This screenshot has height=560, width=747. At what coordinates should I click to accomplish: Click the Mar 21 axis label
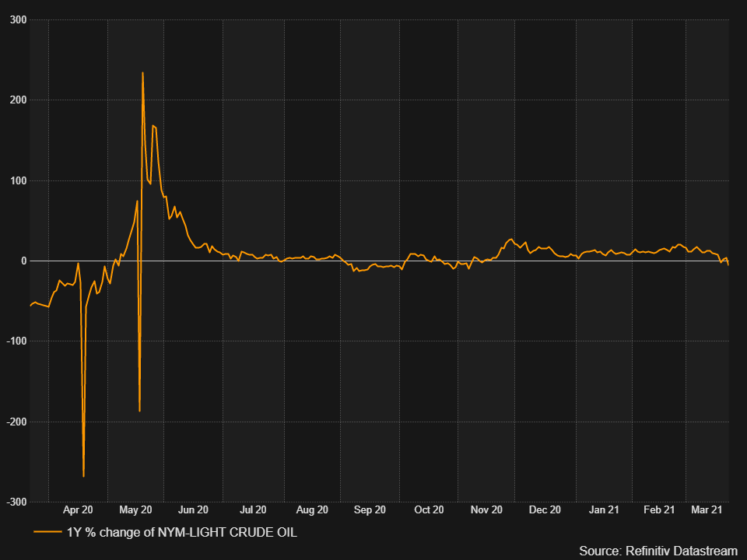point(707,509)
